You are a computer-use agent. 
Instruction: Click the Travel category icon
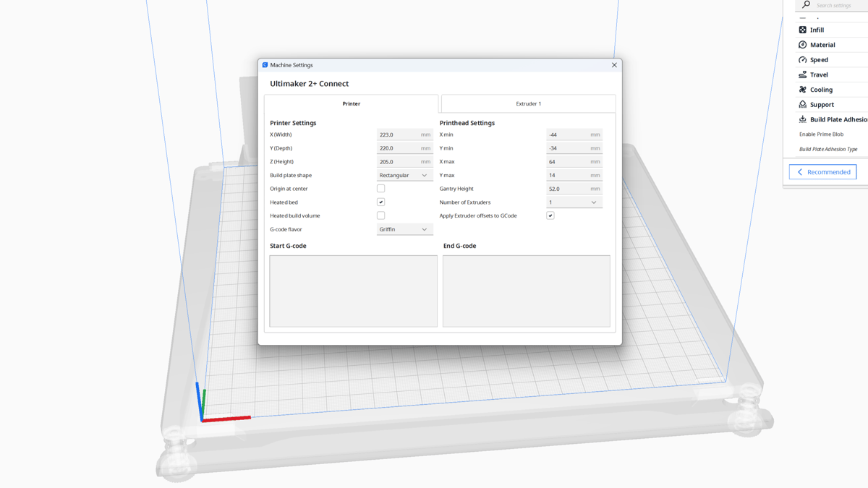point(802,74)
